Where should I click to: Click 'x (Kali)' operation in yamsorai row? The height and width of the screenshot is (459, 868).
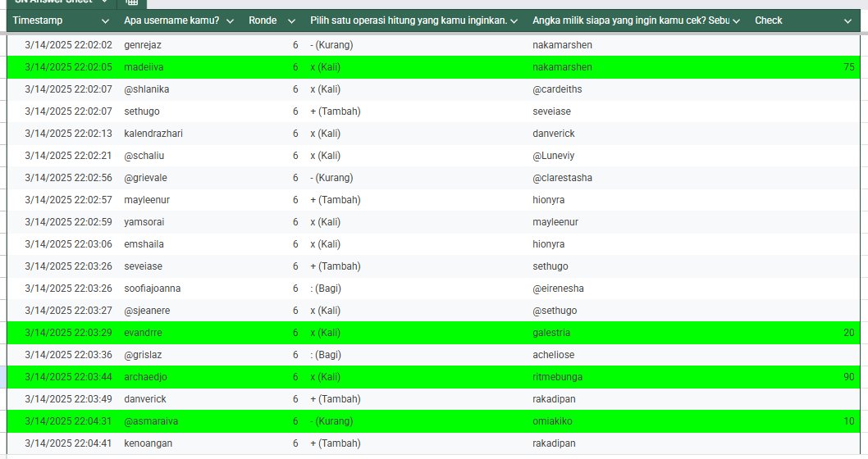click(x=325, y=222)
